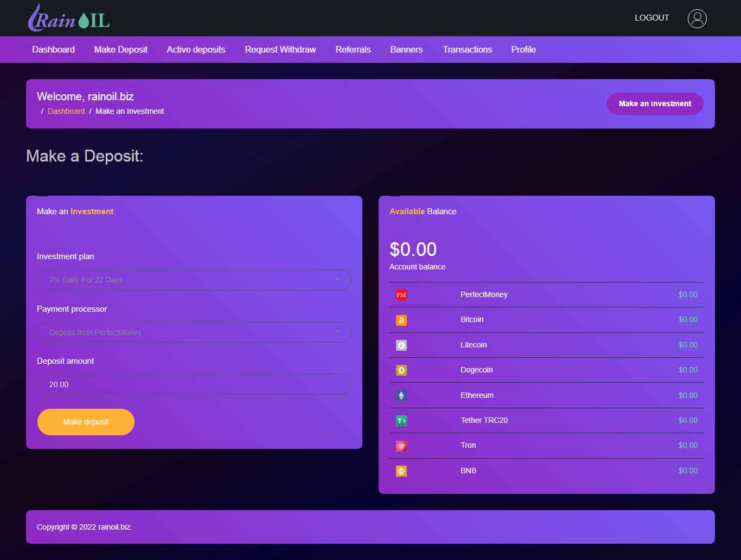This screenshot has width=741, height=560.
Task: Open the user profile avatar icon
Action: tap(697, 18)
